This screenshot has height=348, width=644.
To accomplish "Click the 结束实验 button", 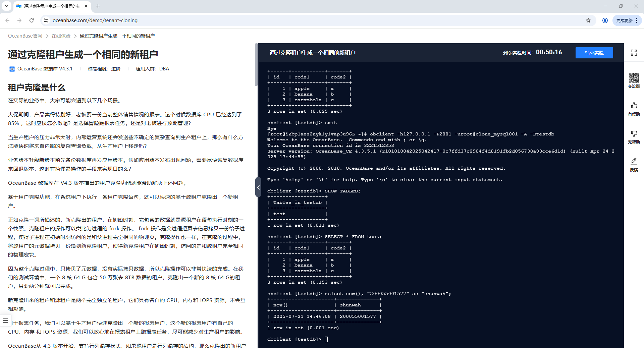I will click(594, 53).
